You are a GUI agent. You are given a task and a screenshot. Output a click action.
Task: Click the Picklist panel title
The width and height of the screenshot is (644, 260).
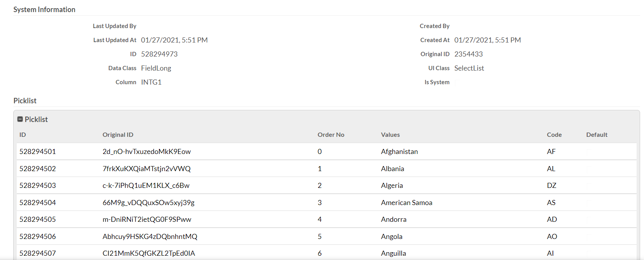36,119
